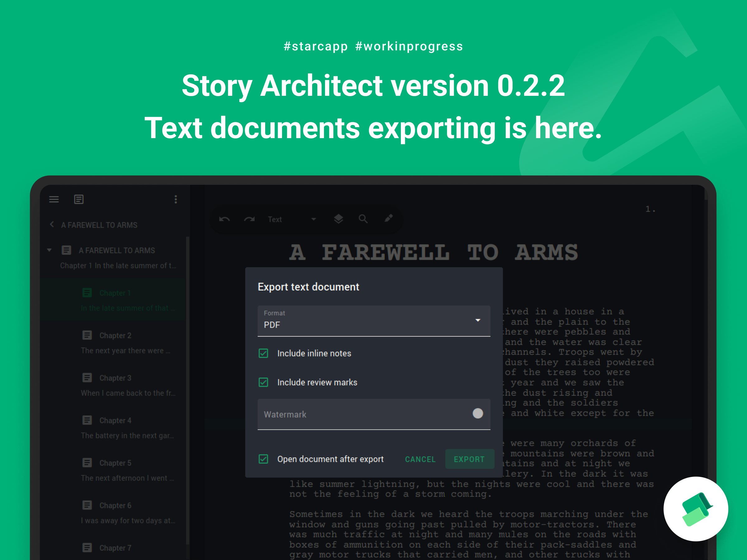This screenshot has height=560, width=747.
Task: Select Chapter 3 in the navigator
Action: tap(113, 385)
